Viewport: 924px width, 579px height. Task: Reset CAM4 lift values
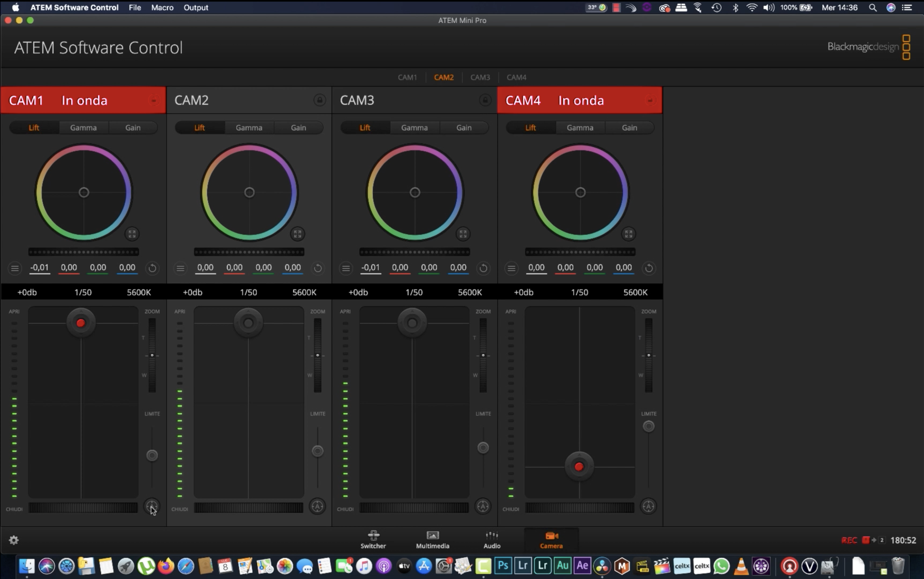pos(649,268)
